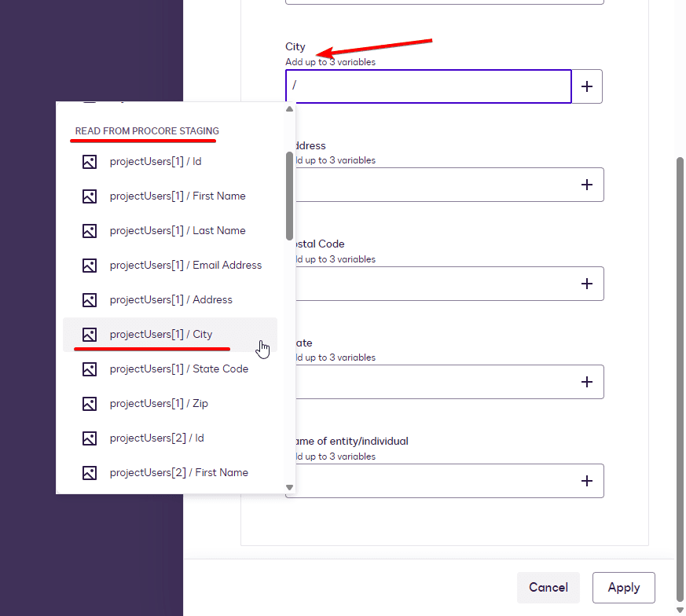Screen dimensions: 686x616
Task: Select projectUsers[1] / Last Name variable
Action: click(178, 231)
